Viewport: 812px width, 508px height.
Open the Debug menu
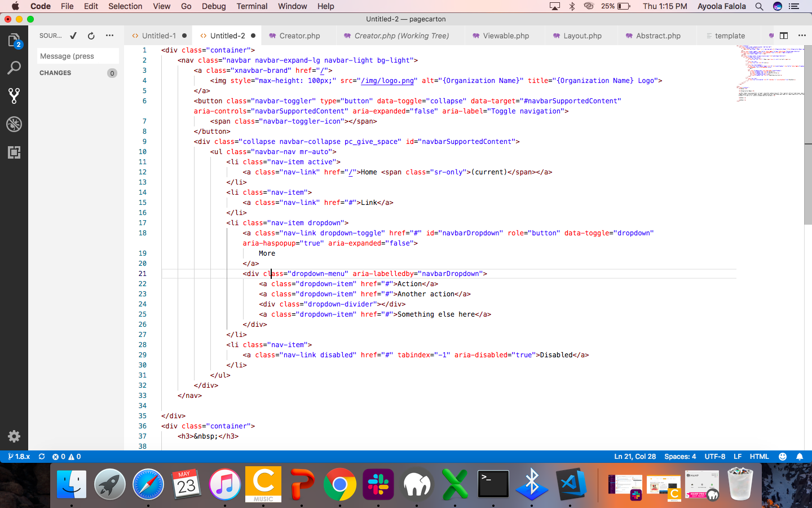214,6
